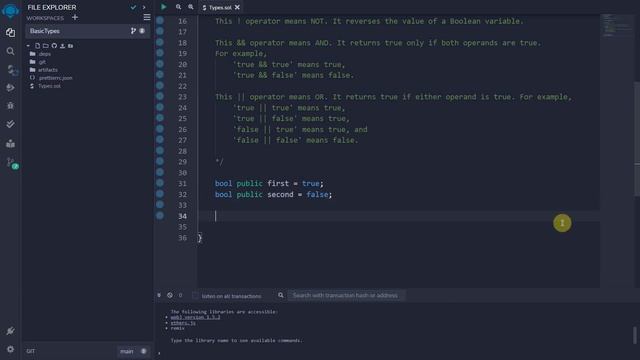Click the terminal scrollbar
The height and width of the screenshot is (360, 640).
click(x=635, y=335)
